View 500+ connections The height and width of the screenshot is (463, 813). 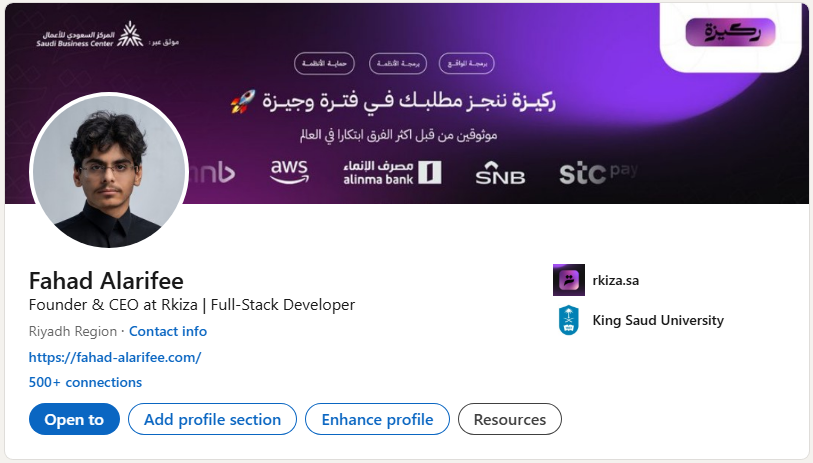pyautogui.click(x=85, y=383)
